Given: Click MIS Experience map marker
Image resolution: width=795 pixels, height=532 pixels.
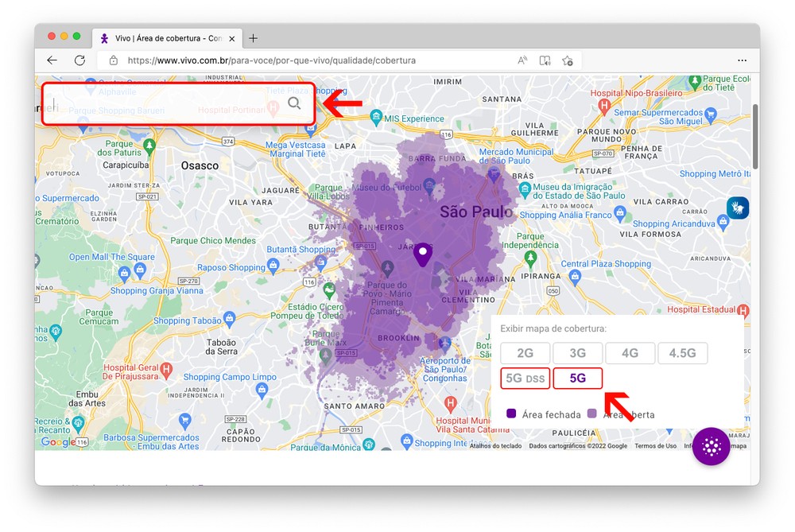Looking at the screenshot, I should (376, 117).
